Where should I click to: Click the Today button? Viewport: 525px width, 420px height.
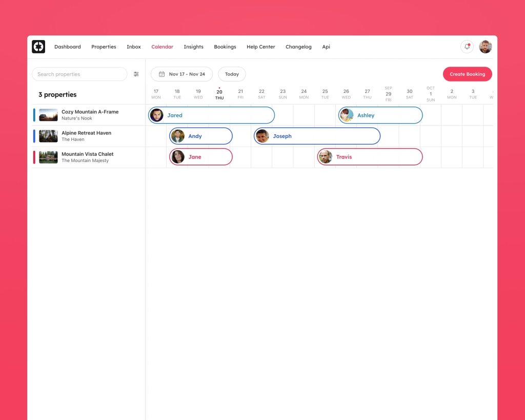232,74
